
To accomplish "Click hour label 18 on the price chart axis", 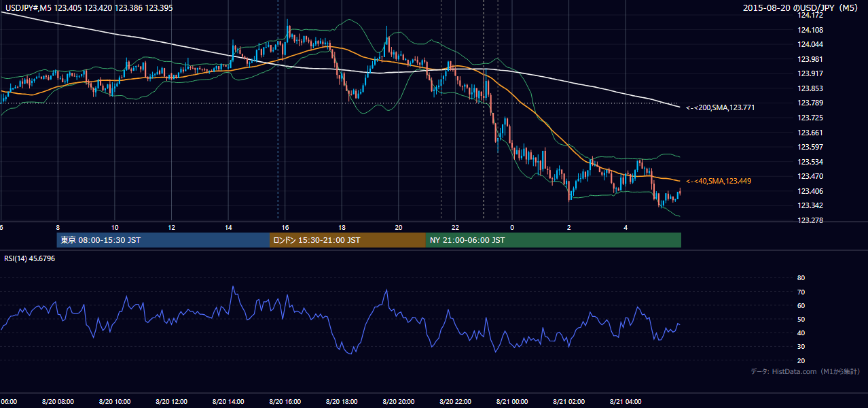I will [342, 227].
